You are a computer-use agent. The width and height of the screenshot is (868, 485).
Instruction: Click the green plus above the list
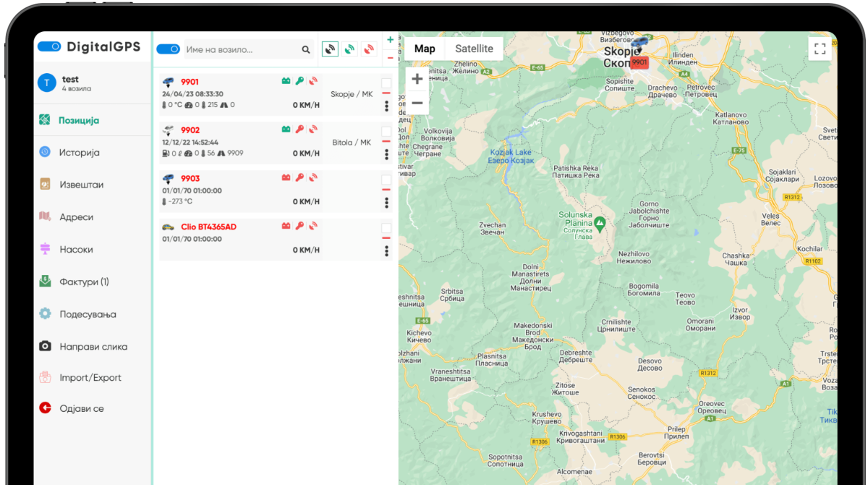(391, 41)
